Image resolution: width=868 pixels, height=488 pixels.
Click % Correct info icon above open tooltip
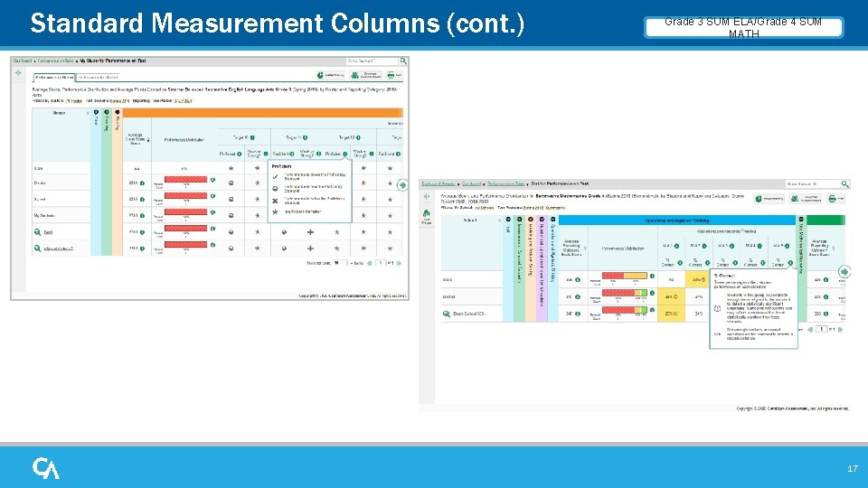point(790,263)
